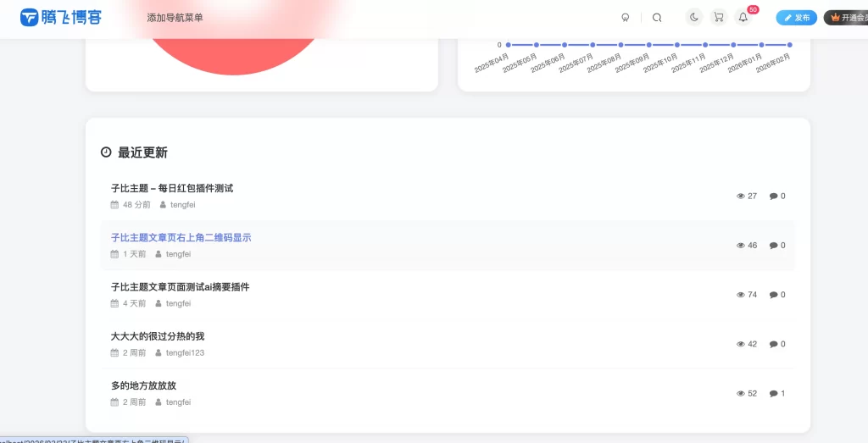
Task: Click author tengfei on 4 天前 post
Action: (x=178, y=303)
